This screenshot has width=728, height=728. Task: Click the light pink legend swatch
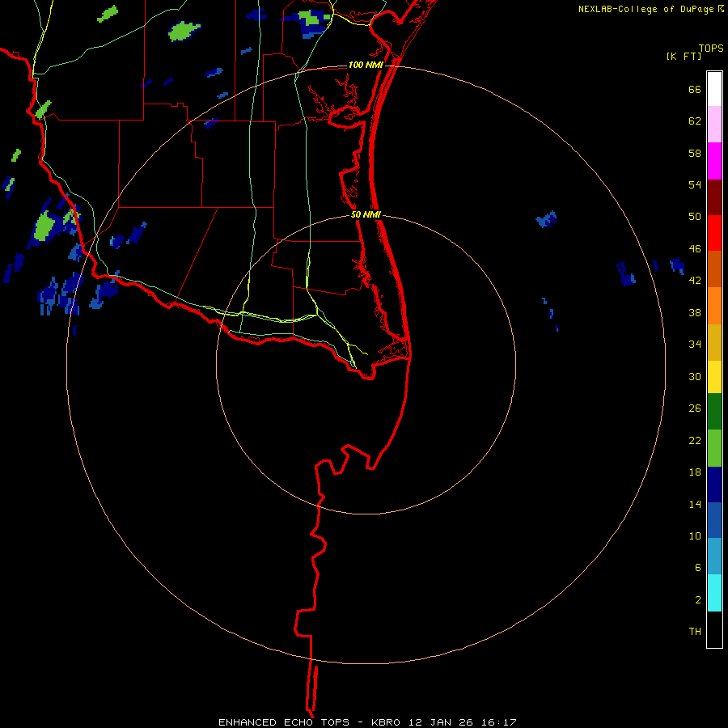tap(714, 124)
